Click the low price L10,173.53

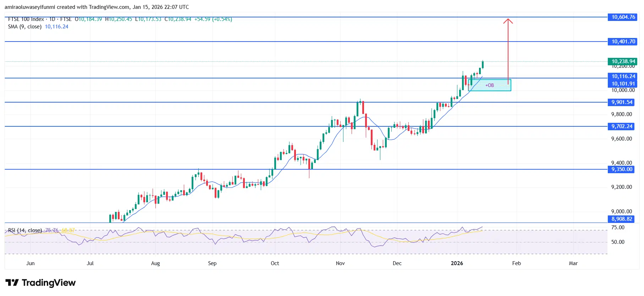pos(148,19)
